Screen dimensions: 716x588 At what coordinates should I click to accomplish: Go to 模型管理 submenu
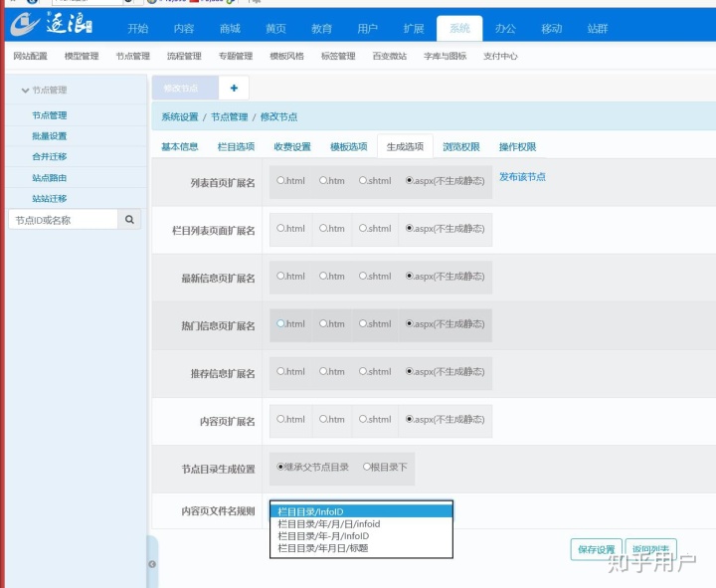82,56
